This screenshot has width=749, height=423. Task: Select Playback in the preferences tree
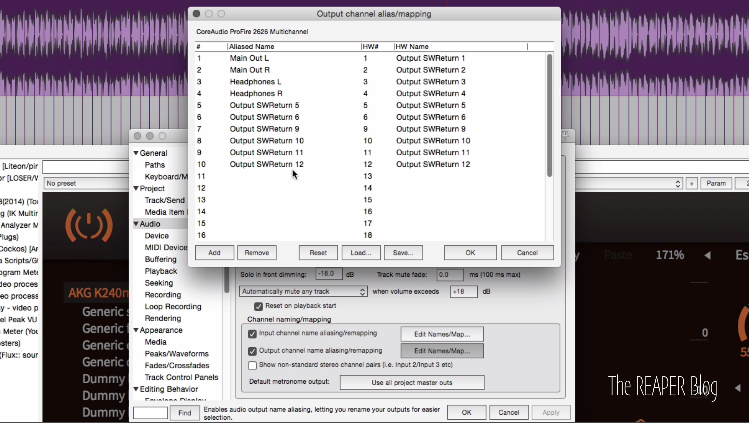[160, 271]
